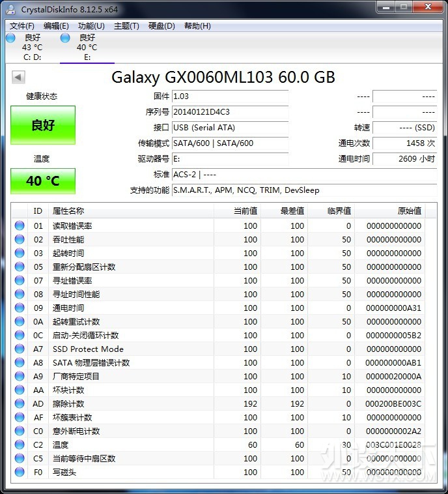Screen dimensions: 448x494
Task: Open the 主题(T) menu
Action: 126,26
